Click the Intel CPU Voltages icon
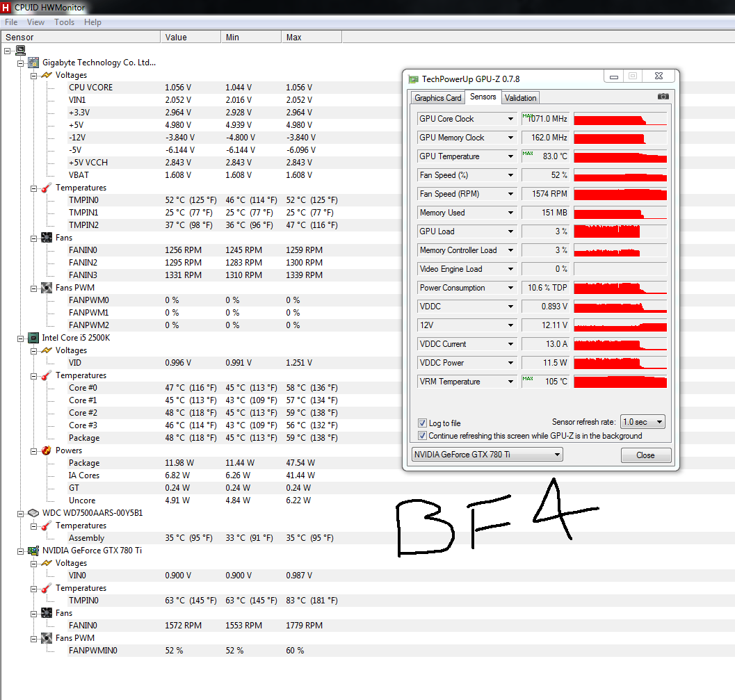 click(x=47, y=350)
